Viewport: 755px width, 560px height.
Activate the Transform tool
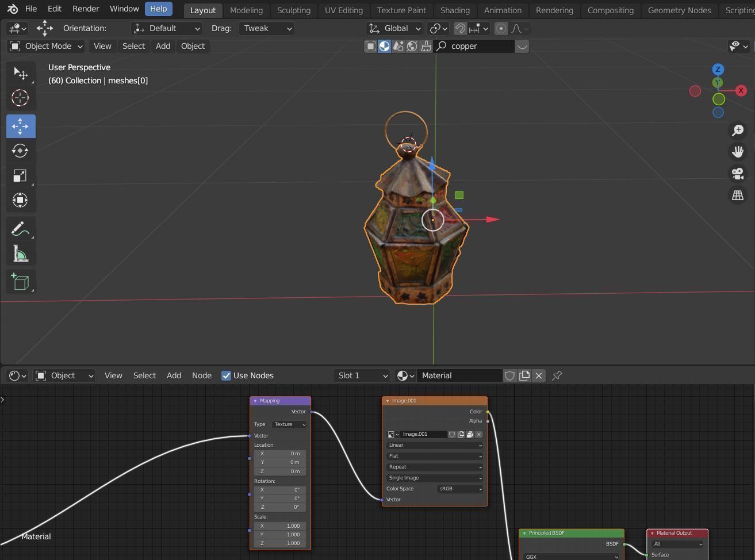pyautogui.click(x=21, y=200)
